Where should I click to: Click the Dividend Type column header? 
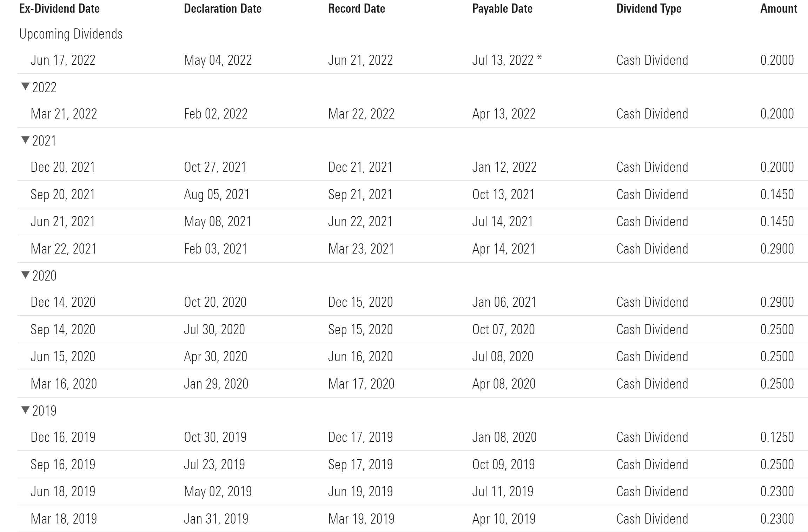[x=649, y=8]
